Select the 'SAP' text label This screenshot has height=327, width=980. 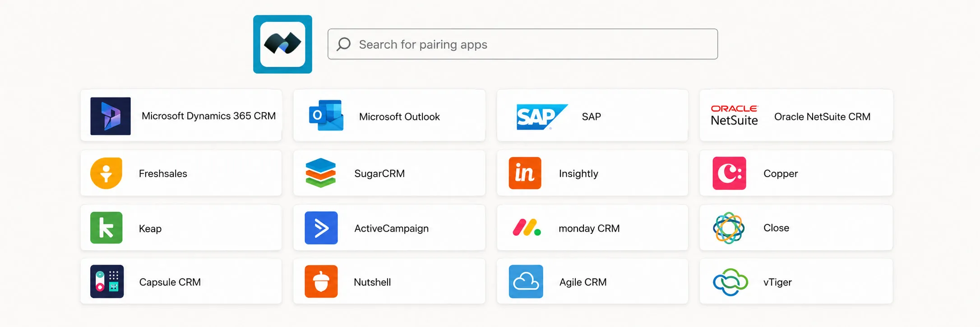click(x=592, y=117)
